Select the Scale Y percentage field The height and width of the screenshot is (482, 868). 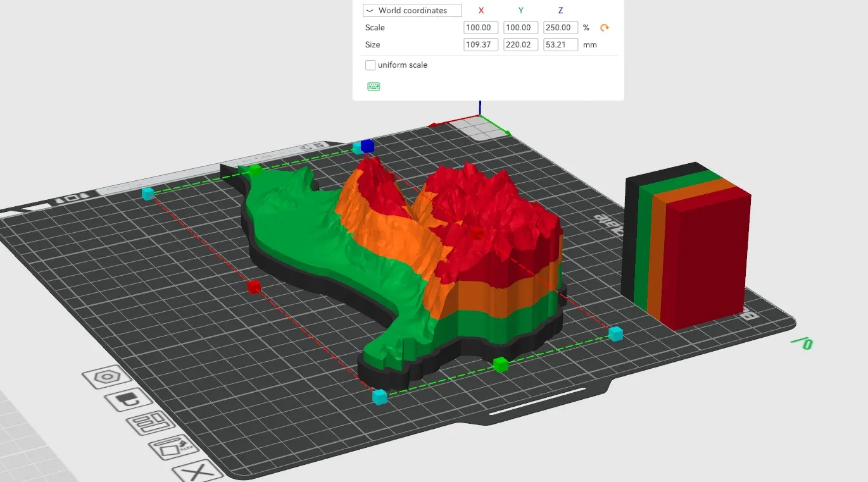[x=521, y=28]
